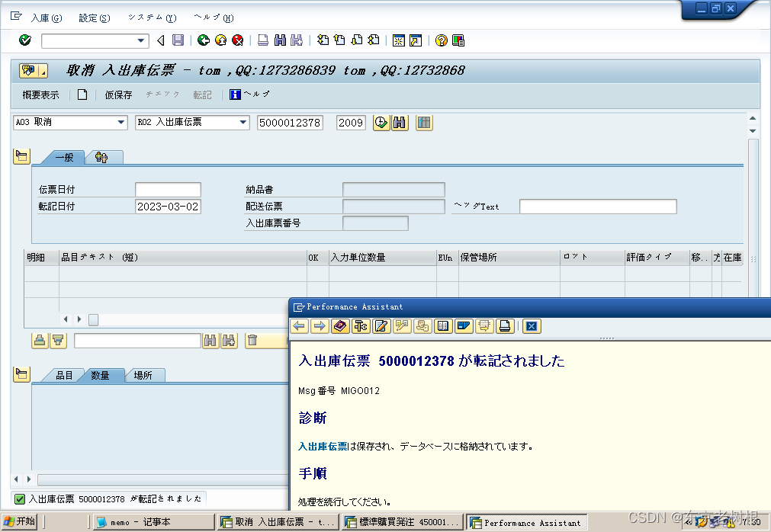This screenshot has height=532, width=771.
Task: Click the Delete trash icon below item table
Action: coord(252,341)
